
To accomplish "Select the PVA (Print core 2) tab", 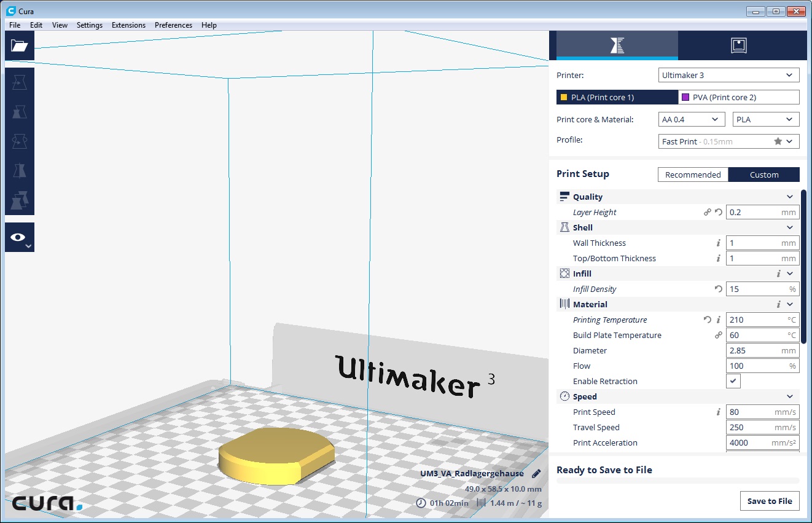I will tap(738, 97).
